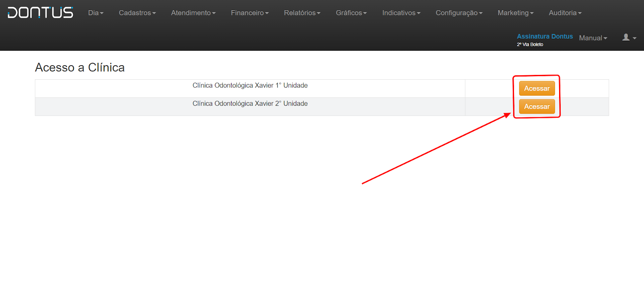
Task: Open the Indicativos dropdown
Action: (x=401, y=13)
